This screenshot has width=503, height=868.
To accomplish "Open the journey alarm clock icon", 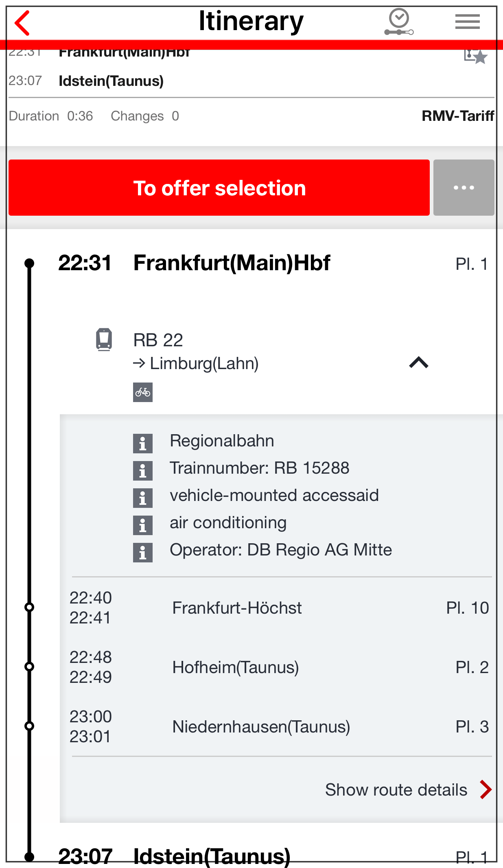I will pyautogui.click(x=399, y=22).
